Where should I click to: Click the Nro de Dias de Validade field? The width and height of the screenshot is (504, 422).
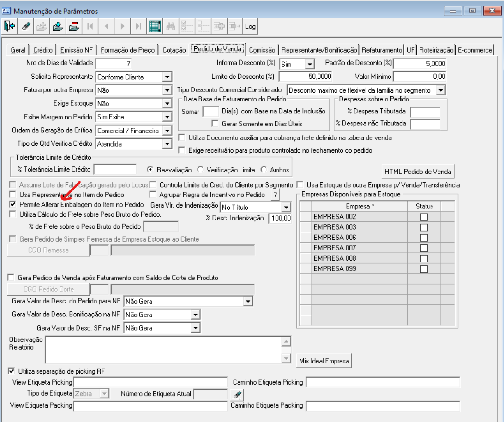click(114, 64)
